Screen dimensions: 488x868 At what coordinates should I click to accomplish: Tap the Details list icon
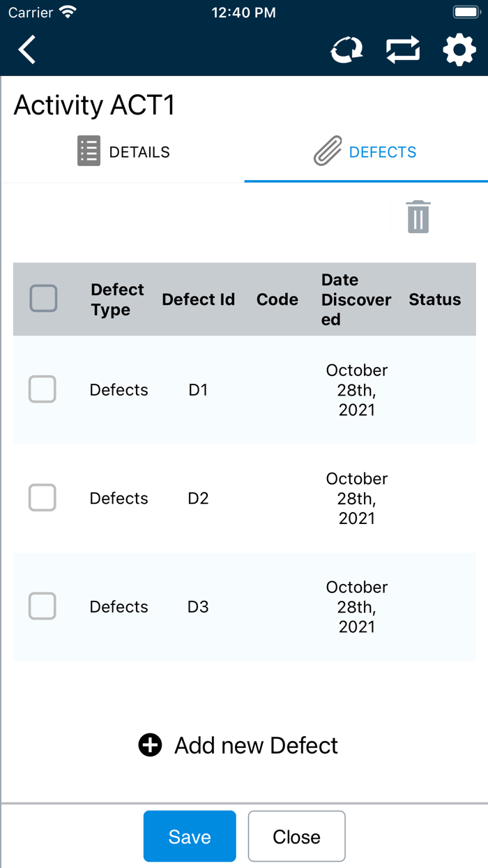(89, 151)
